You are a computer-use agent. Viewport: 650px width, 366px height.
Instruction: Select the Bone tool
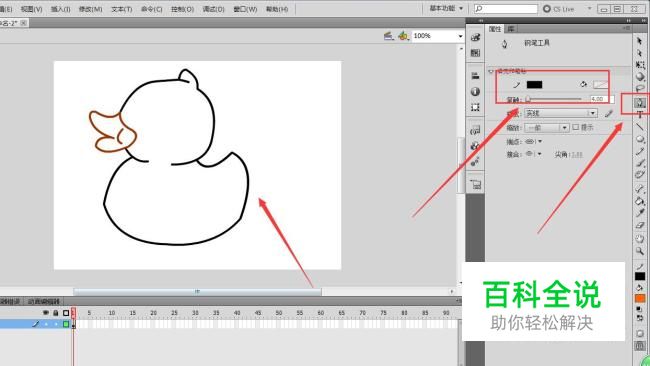[x=640, y=189]
